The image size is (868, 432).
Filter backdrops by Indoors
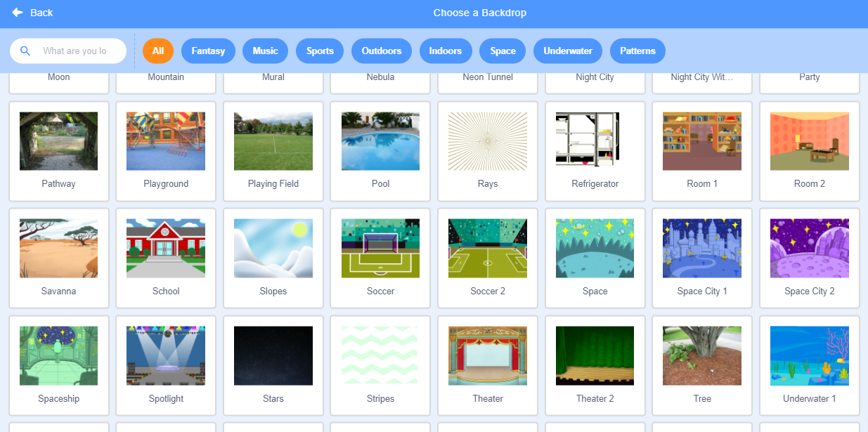pos(446,51)
